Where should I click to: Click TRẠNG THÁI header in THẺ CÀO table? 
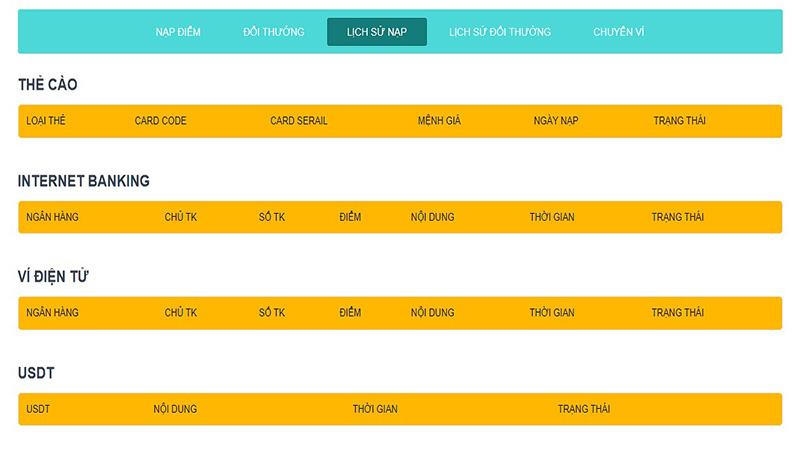pyautogui.click(x=680, y=121)
